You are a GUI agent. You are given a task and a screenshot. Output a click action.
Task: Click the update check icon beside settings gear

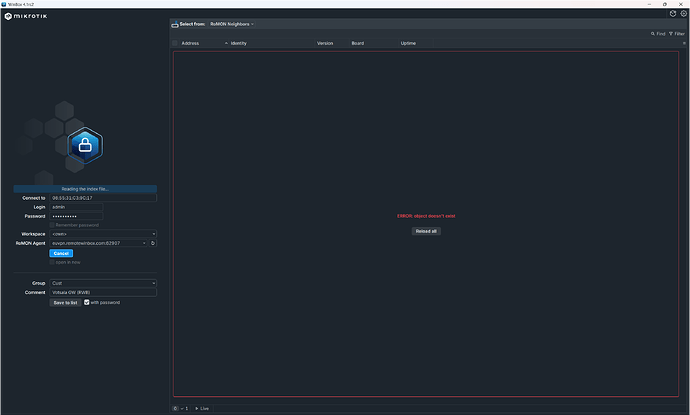pos(673,14)
